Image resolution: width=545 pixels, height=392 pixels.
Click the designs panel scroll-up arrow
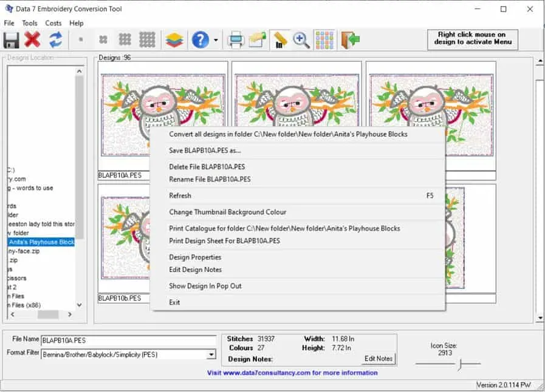coord(540,61)
